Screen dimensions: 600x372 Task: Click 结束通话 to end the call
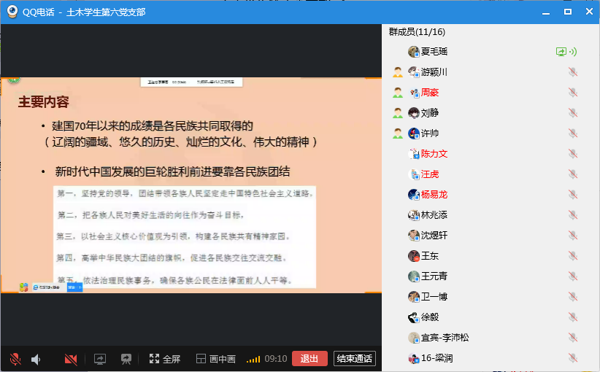tap(354, 359)
